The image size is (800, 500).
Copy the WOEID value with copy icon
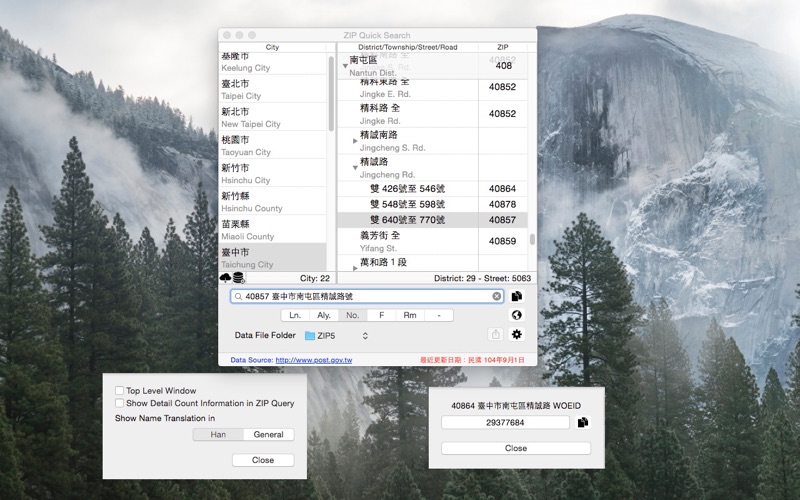[x=583, y=422]
